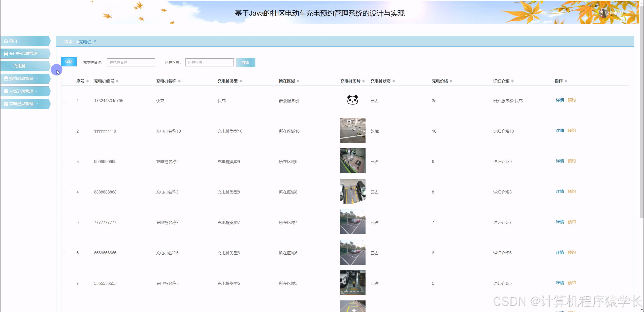This screenshot has width=644, height=312.
Task: Click the 充电记录管理 gift icon
Action: (6, 104)
